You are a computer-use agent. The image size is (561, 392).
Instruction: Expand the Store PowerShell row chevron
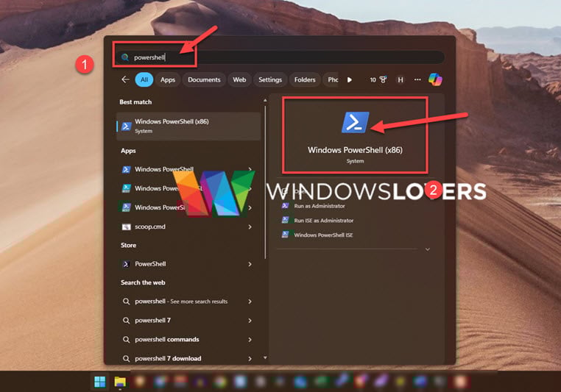pos(250,264)
